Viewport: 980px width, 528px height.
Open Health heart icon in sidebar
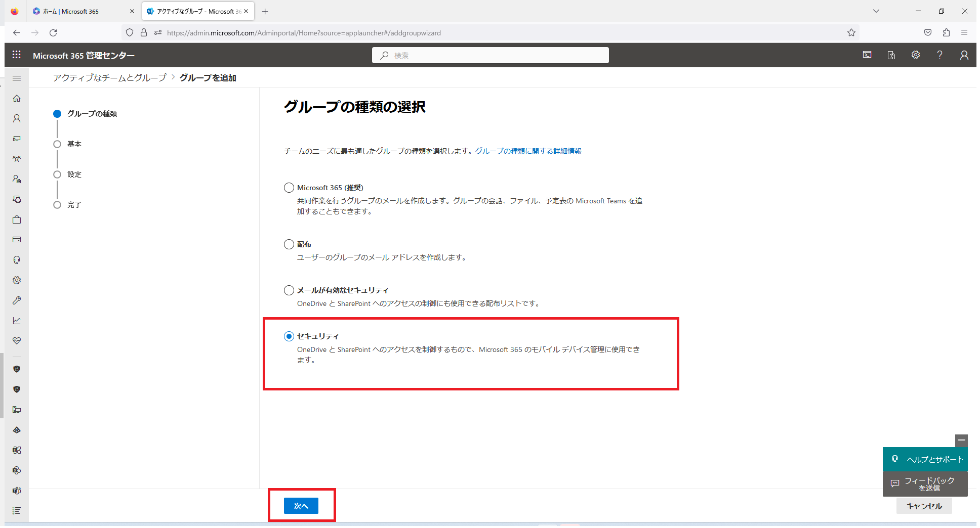click(x=17, y=341)
